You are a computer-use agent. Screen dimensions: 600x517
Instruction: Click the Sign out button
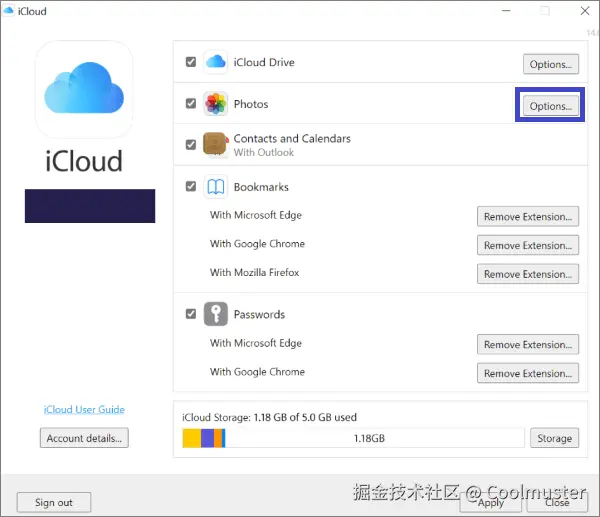click(54, 502)
